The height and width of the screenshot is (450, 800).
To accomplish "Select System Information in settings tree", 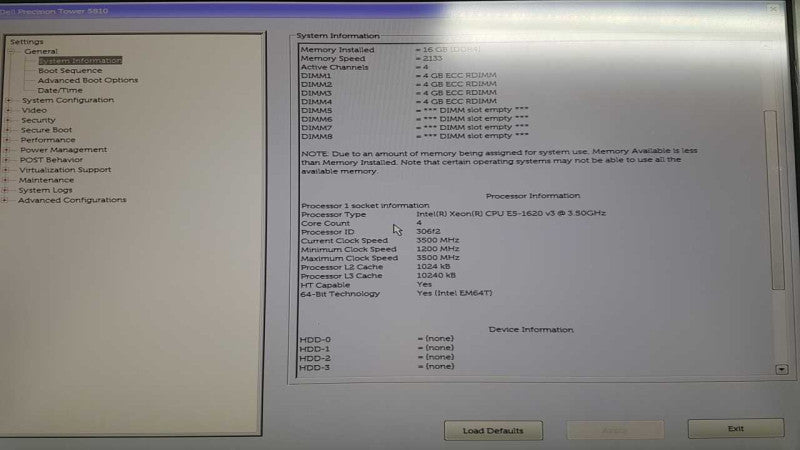I will coord(80,60).
